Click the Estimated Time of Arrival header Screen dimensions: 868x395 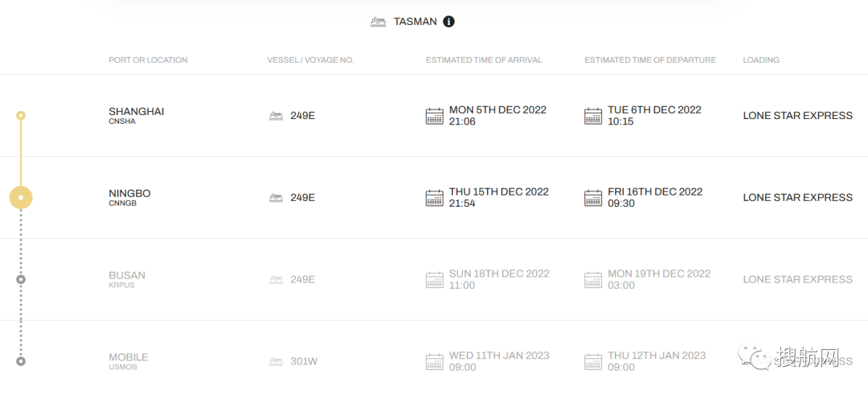(x=484, y=60)
